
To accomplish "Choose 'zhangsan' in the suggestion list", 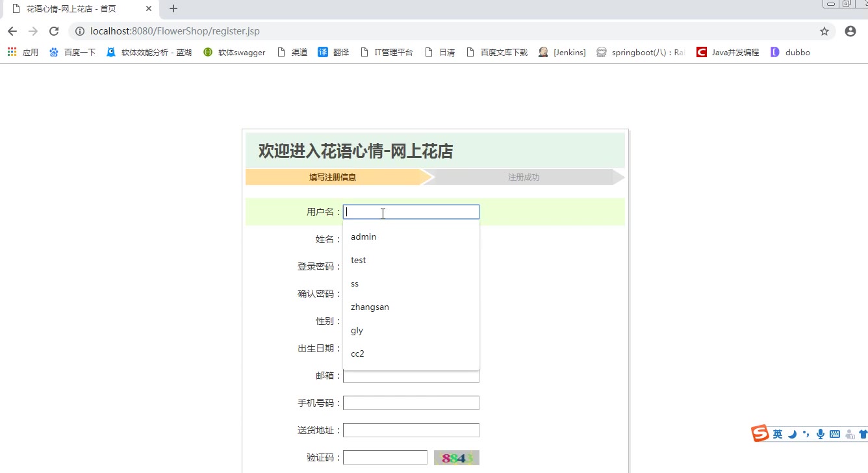I will (x=370, y=307).
